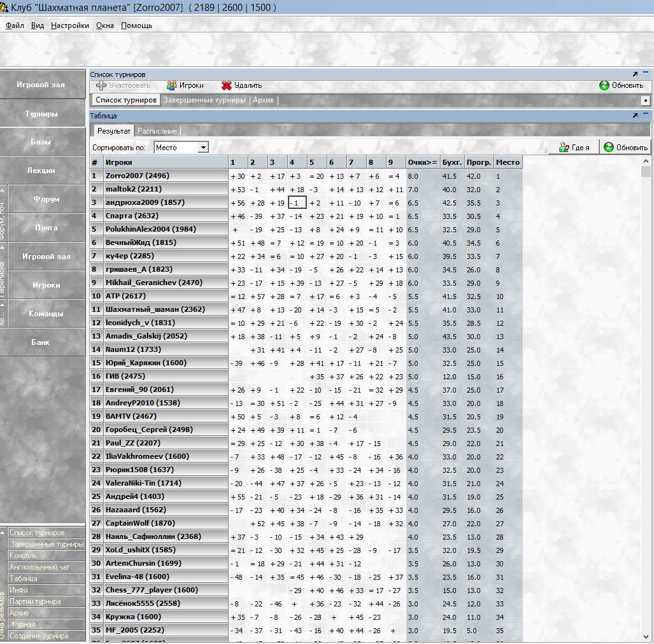
Task: Open the Банк section in the left sidebar
Action: pyautogui.click(x=41, y=342)
